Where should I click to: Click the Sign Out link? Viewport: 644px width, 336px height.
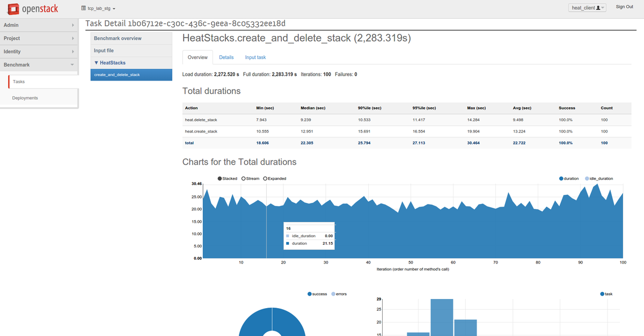tap(624, 6)
